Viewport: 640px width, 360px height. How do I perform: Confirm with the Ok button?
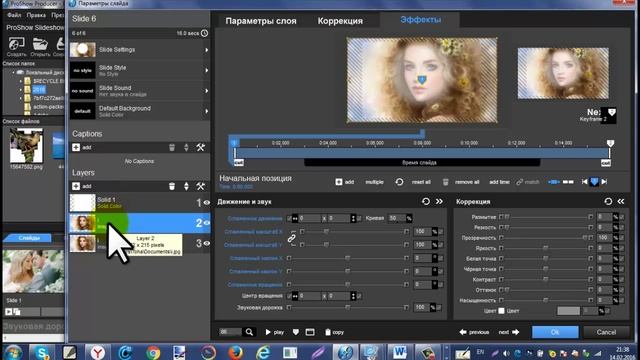(555, 332)
